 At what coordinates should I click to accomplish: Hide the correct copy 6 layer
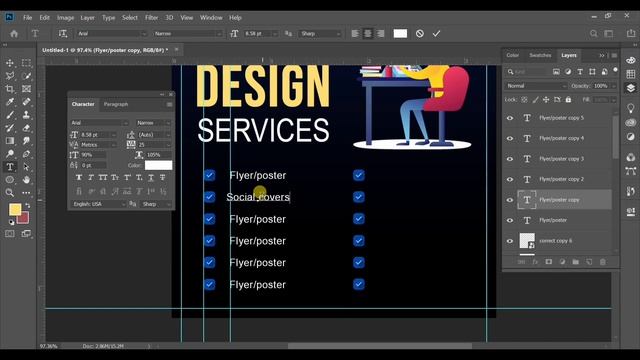(x=510, y=241)
